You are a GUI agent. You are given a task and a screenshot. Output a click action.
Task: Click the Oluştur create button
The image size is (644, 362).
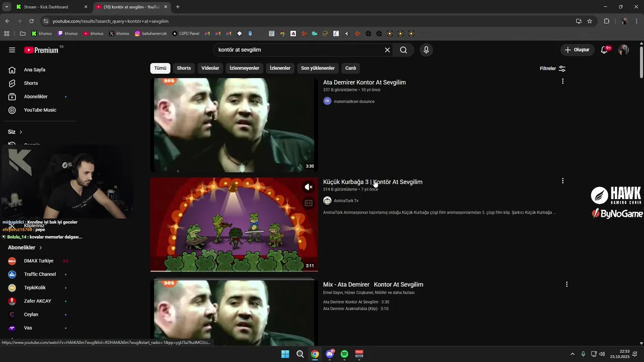[x=577, y=50]
